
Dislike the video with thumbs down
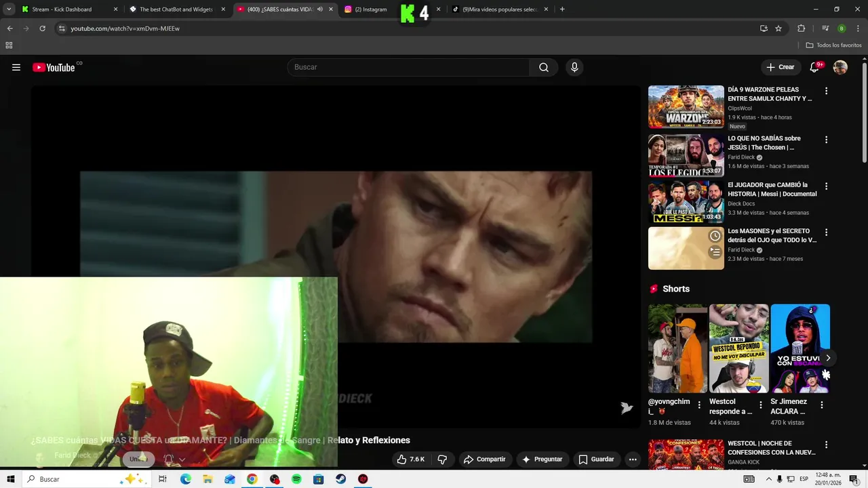(442, 460)
